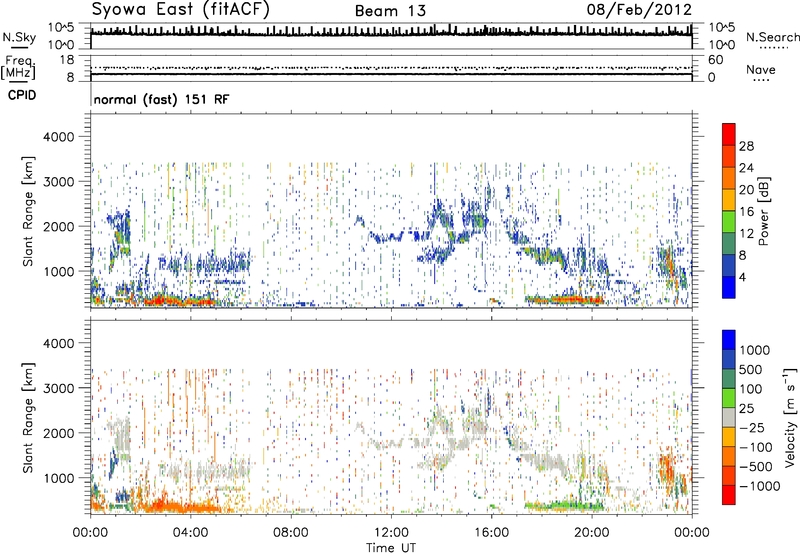The height and width of the screenshot is (554, 800).
Task: Click the "Nave" legend label
Action: pos(761,69)
